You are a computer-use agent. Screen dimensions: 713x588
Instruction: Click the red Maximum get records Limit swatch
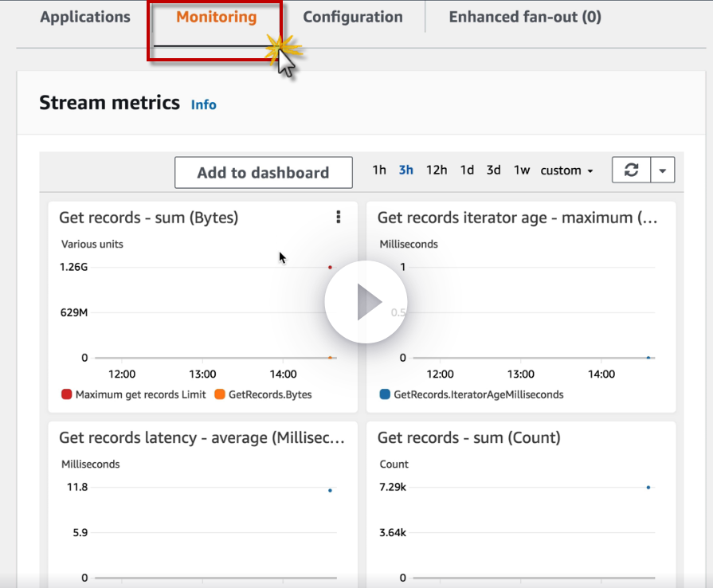(67, 394)
